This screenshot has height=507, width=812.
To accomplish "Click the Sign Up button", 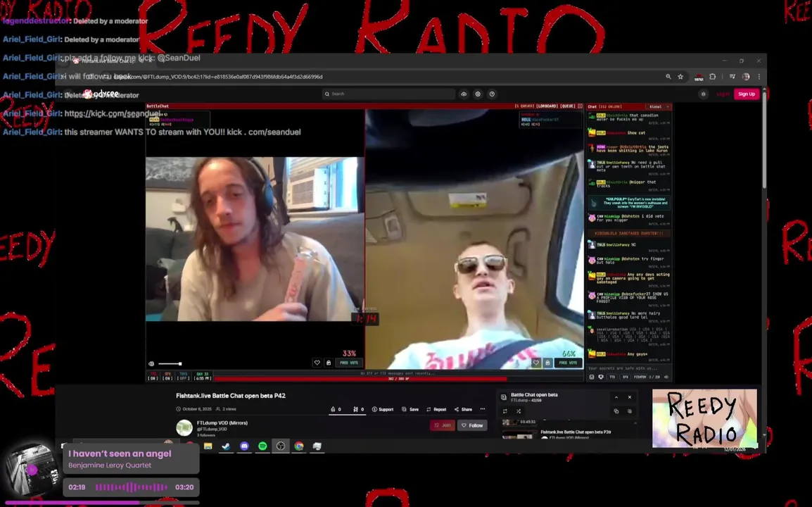I will [x=747, y=94].
